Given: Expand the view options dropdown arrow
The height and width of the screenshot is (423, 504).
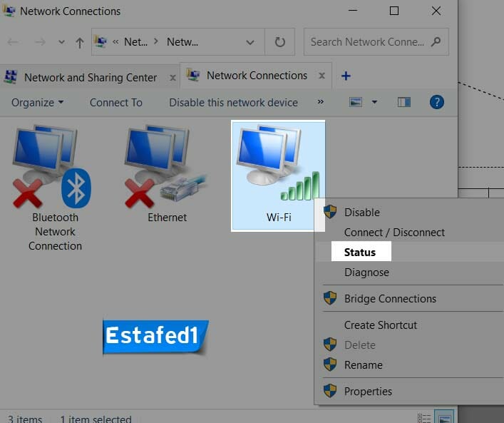Looking at the screenshot, I should (x=375, y=102).
